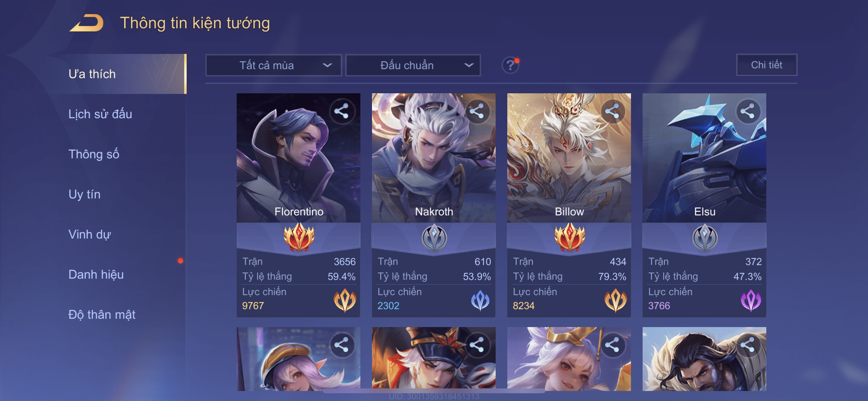Switch to the Lịch sử đấu tab
868x401 pixels.
click(100, 114)
